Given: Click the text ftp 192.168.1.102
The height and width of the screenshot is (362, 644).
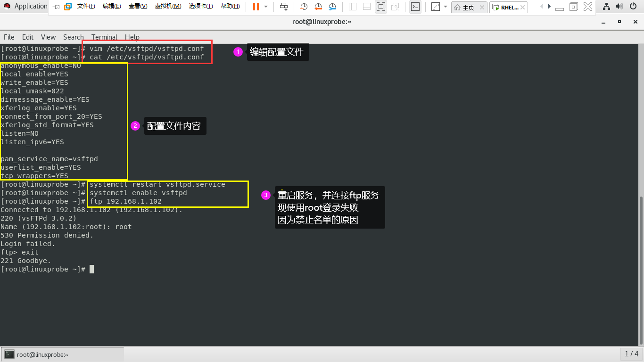Looking at the screenshot, I should pyautogui.click(x=125, y=201).
